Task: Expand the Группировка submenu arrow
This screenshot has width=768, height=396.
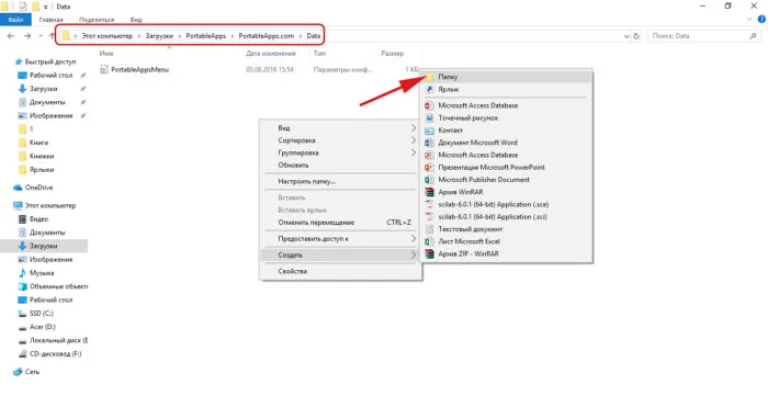Action: click(413, 153)
